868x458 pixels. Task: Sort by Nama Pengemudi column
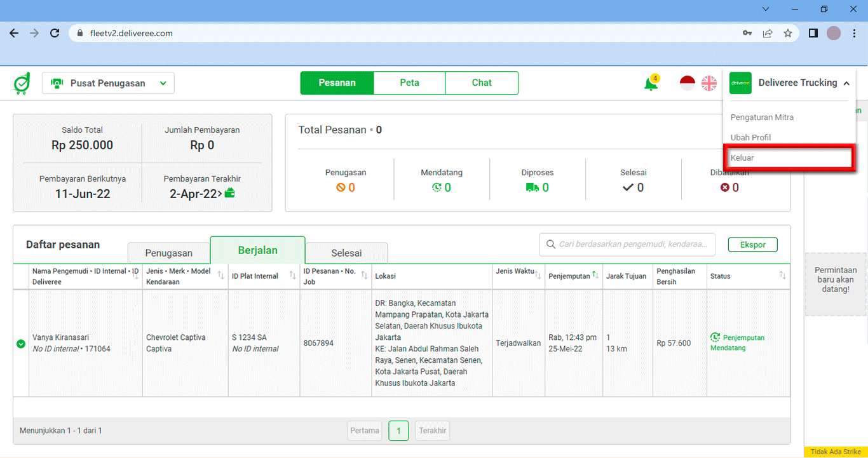135,276
